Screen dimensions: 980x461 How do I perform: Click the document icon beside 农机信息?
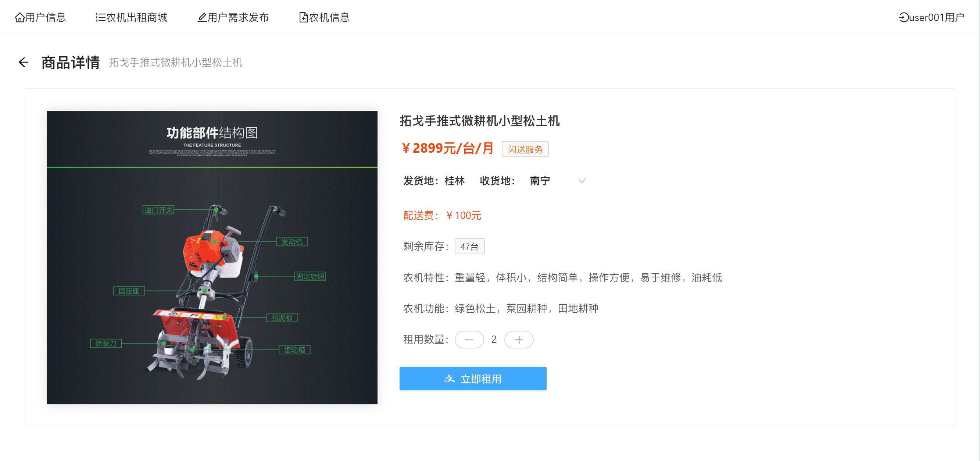[x=303, y=18]
